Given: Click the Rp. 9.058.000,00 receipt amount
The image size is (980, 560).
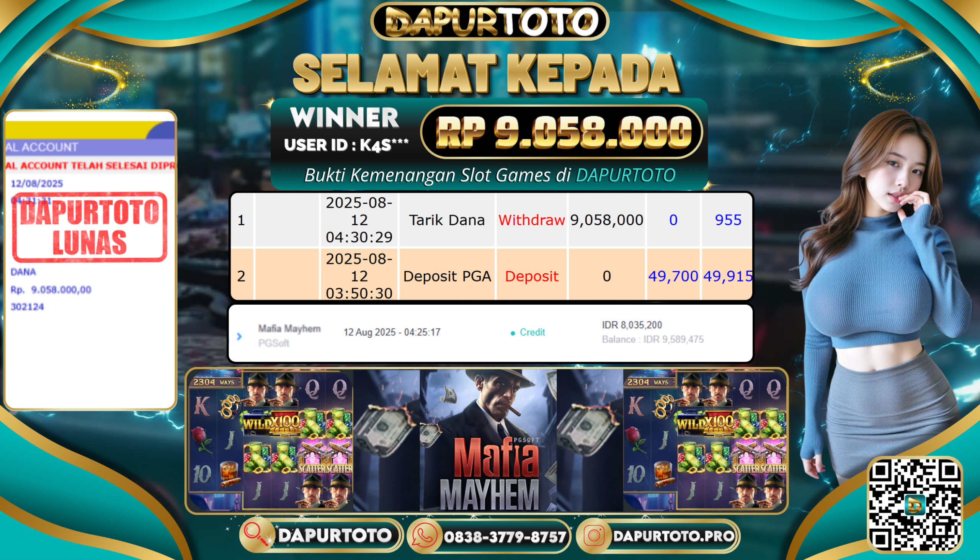Looking at the screenshot, I should 51,290.
